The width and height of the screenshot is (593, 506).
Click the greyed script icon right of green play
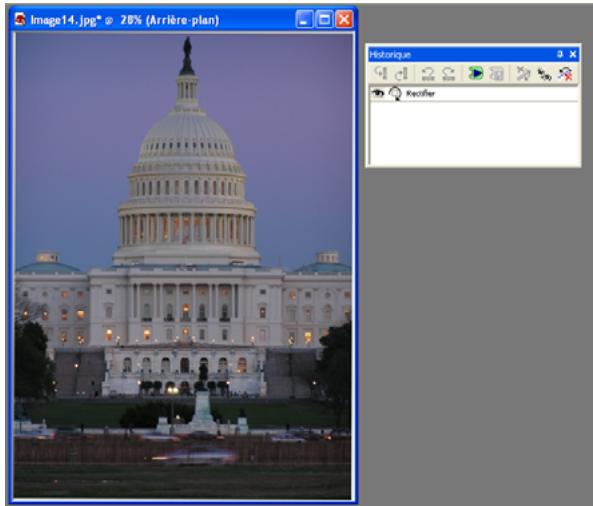497,73
